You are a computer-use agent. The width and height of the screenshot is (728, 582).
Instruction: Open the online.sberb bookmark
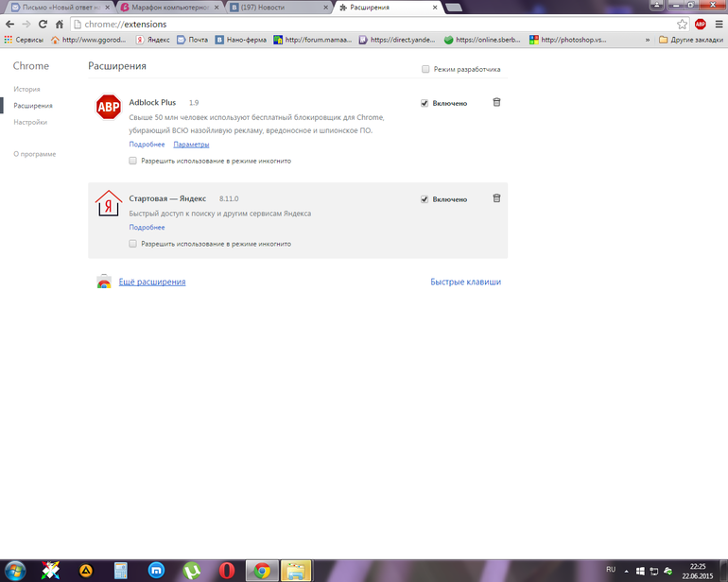(x=482, y=40)
